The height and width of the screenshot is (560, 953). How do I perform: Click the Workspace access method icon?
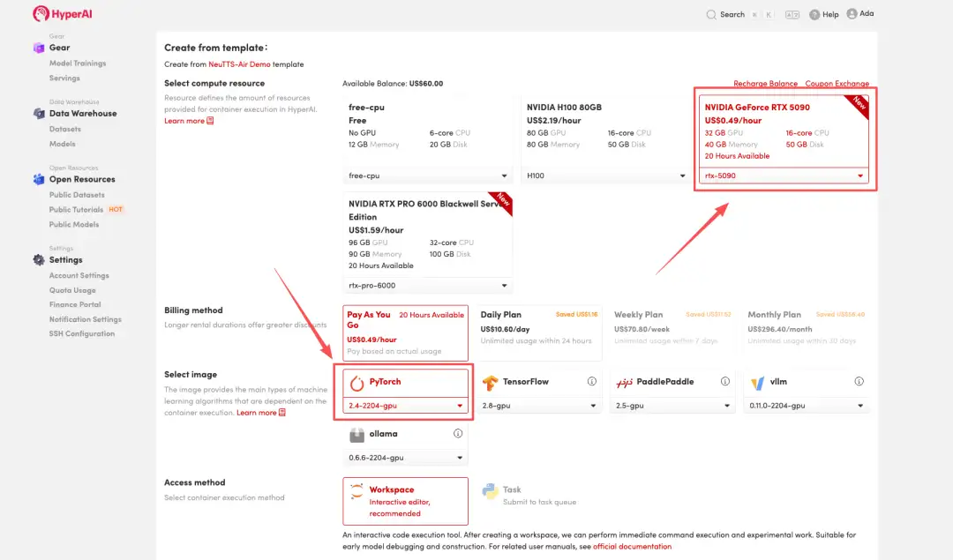(356, 491)
